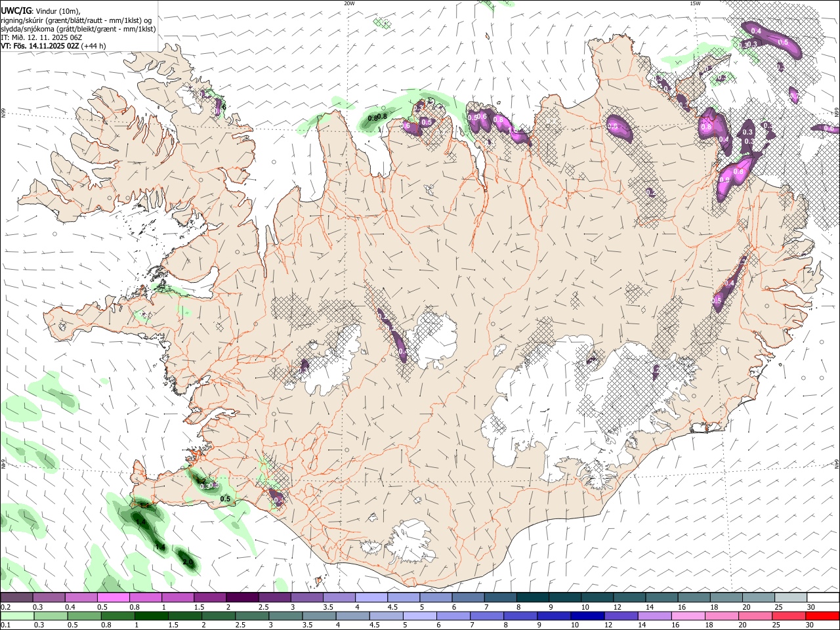This screenshot has height=630, width=840.
Task: Pick the light pink rain scale swatch labeled 16
Action: coord(688,616)
